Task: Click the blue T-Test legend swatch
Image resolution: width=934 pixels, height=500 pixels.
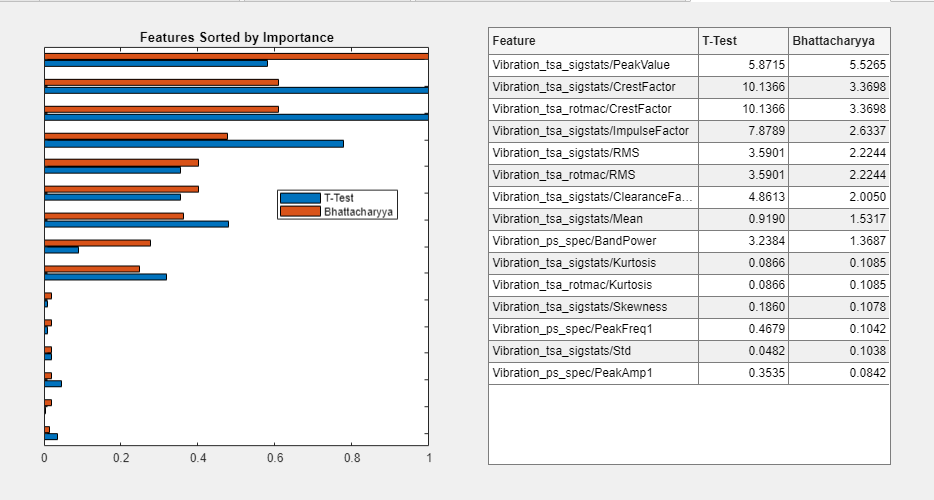Action: (300, 198)
